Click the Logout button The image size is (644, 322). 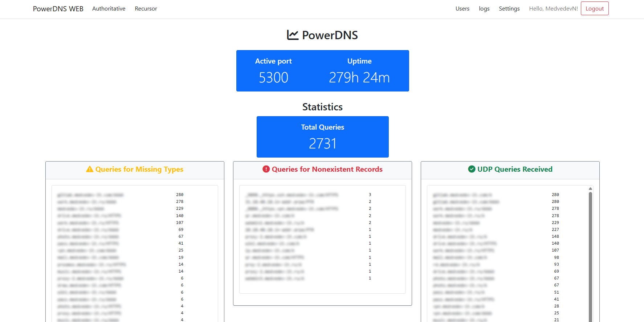[x=595, y=9]
